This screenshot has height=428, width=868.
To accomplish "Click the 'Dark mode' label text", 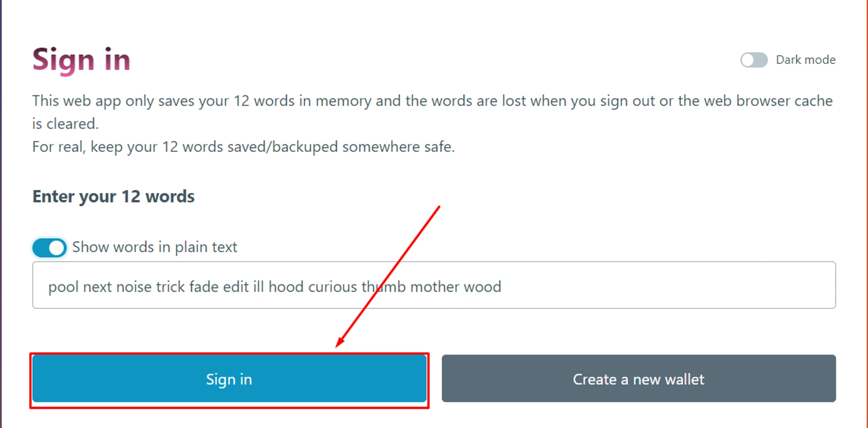I will 806,60.
